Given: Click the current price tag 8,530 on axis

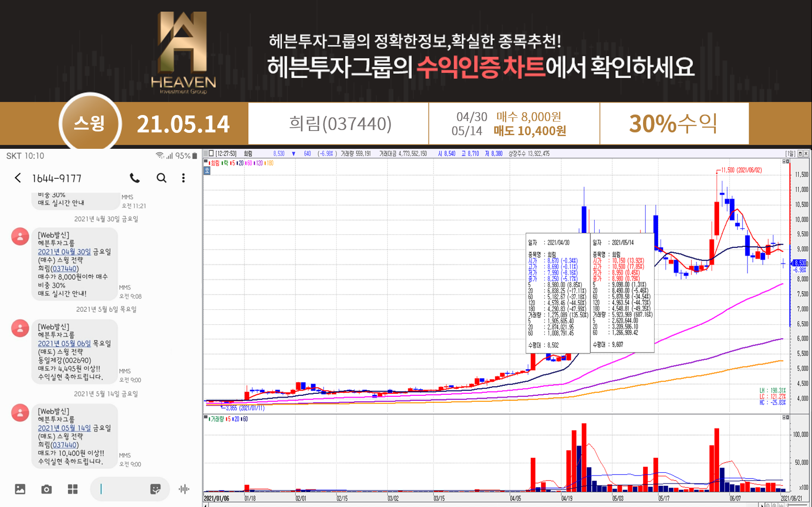Looking at the screenshot, I should click(800, 263).
